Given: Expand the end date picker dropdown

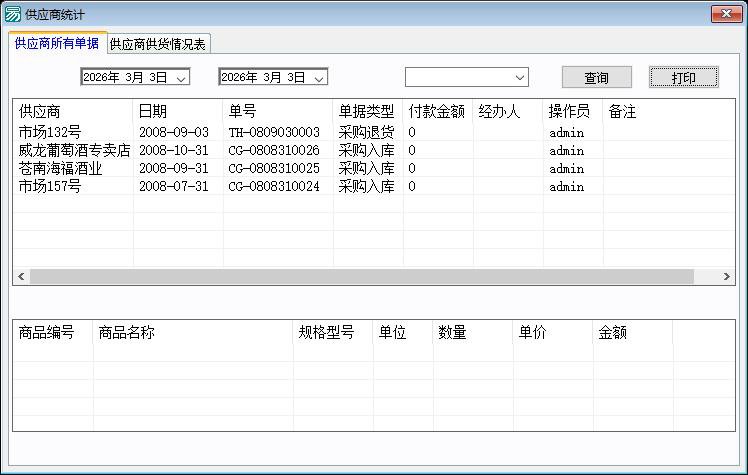Looking at the screenshot, I should click(319, 78).
